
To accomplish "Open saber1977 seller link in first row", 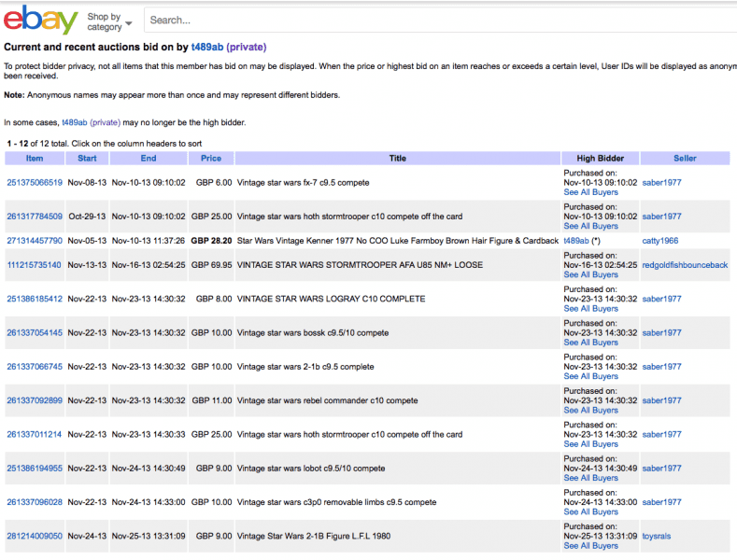I will tap(661, 183).
